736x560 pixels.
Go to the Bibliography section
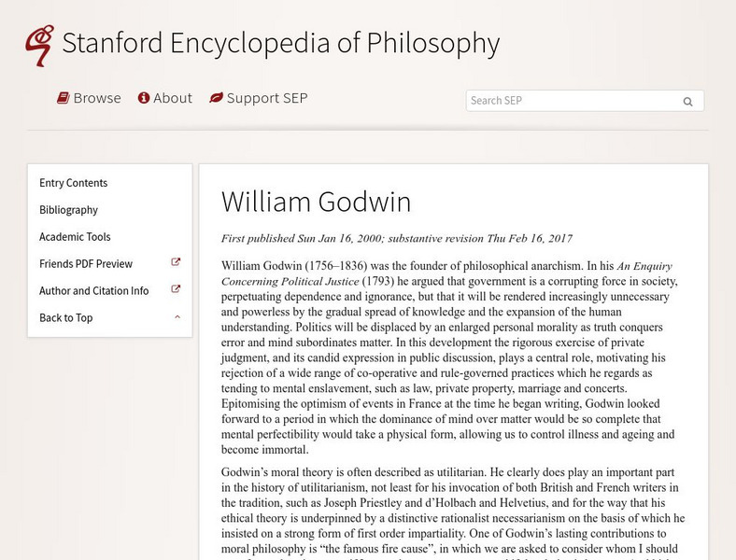pyautogui.click(x=69, y=210)
